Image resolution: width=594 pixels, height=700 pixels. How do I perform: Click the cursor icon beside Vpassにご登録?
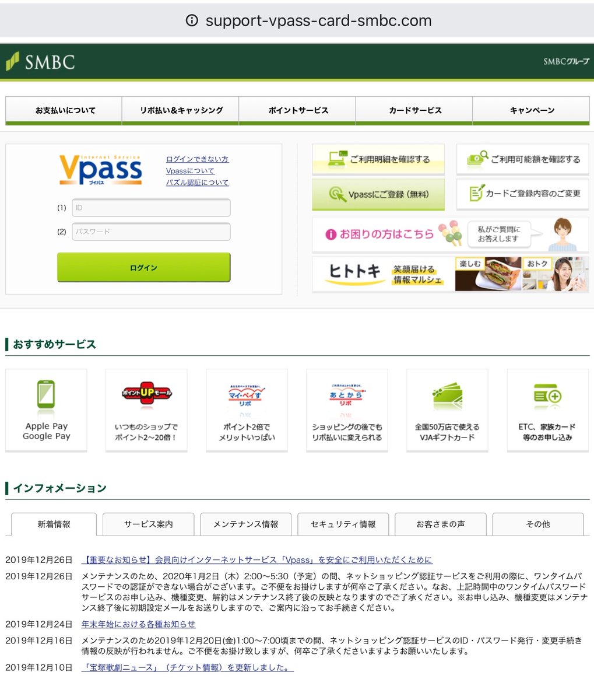point(337,194)
